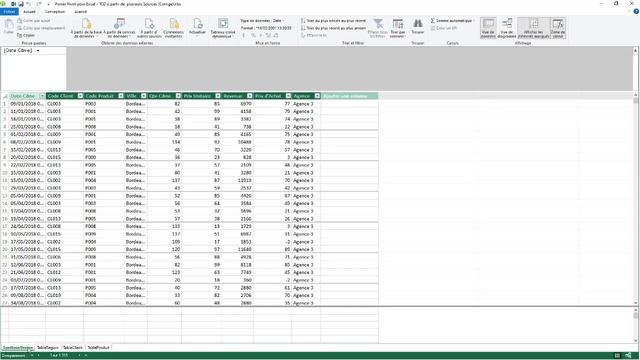Toggle Afficher les éléments masqués

coord(533,28)
